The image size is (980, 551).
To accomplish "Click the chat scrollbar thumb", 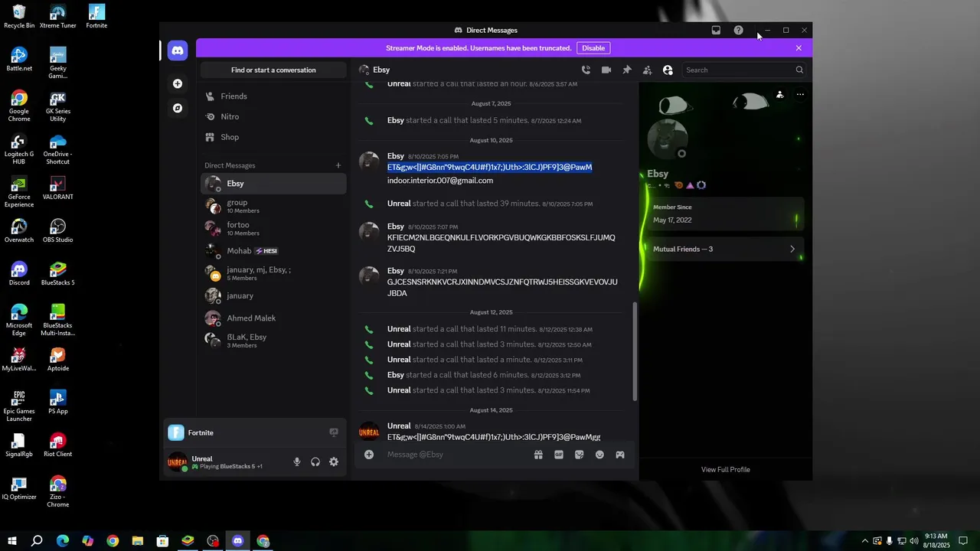I will pyautogui.click(x=634, y=350).
